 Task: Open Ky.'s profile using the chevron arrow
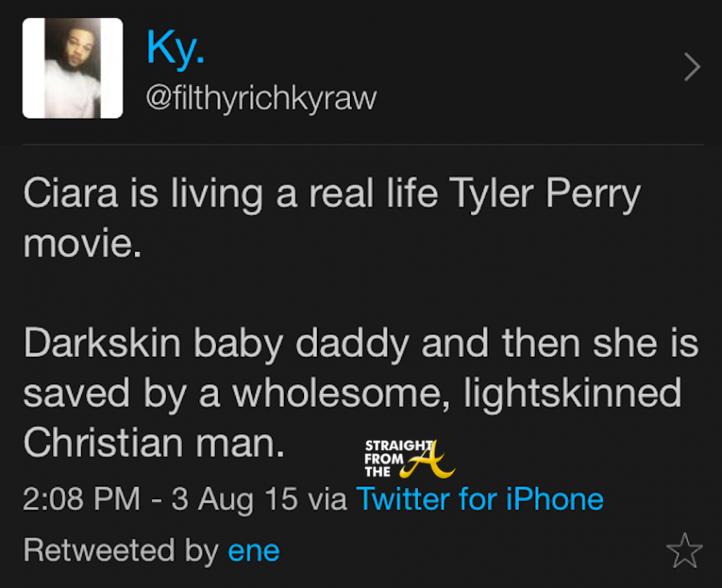click(x=692, y=68)
